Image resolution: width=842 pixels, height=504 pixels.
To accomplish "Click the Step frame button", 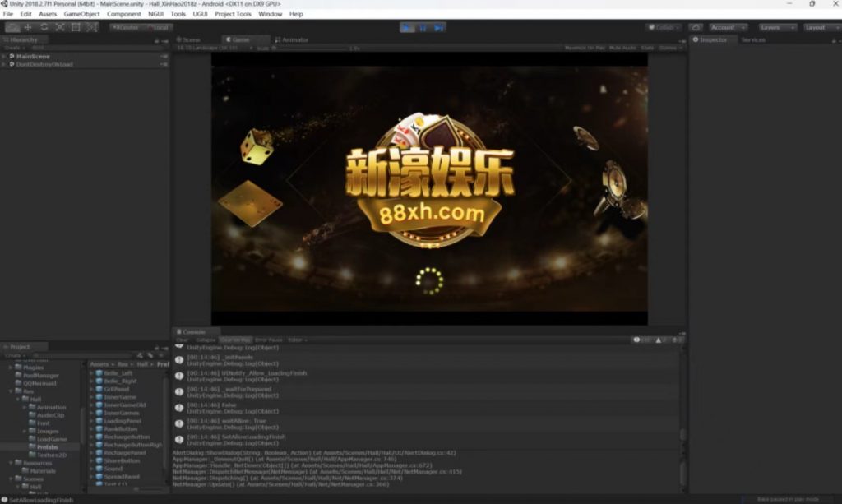I will 439,27.
